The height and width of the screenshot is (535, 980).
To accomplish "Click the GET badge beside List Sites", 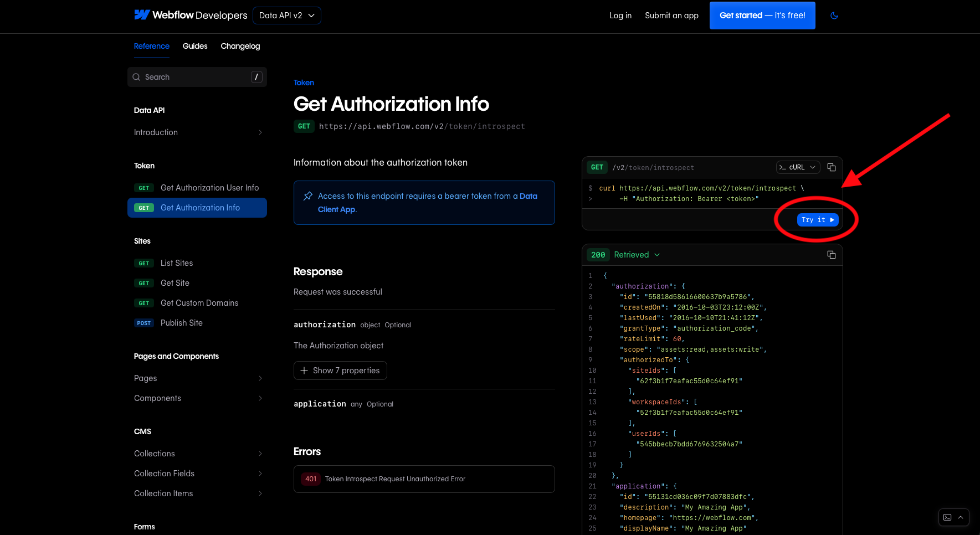I will [x=144, y=263].
